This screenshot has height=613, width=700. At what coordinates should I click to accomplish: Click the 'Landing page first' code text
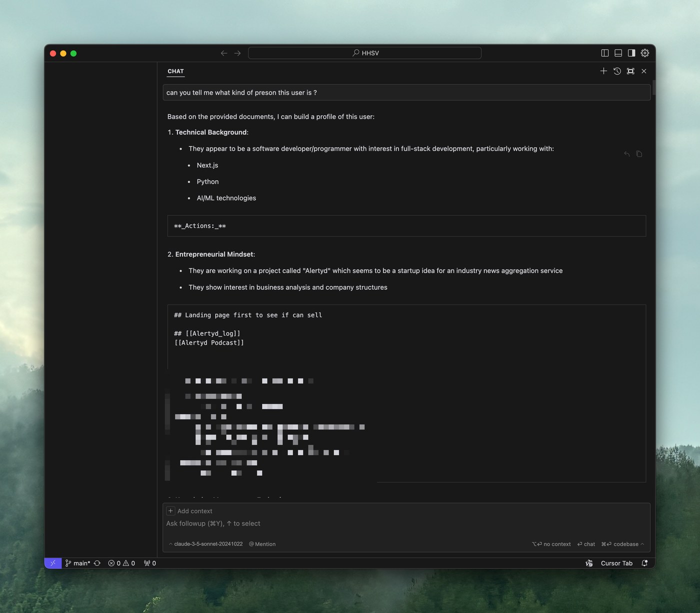click(248, 315)
